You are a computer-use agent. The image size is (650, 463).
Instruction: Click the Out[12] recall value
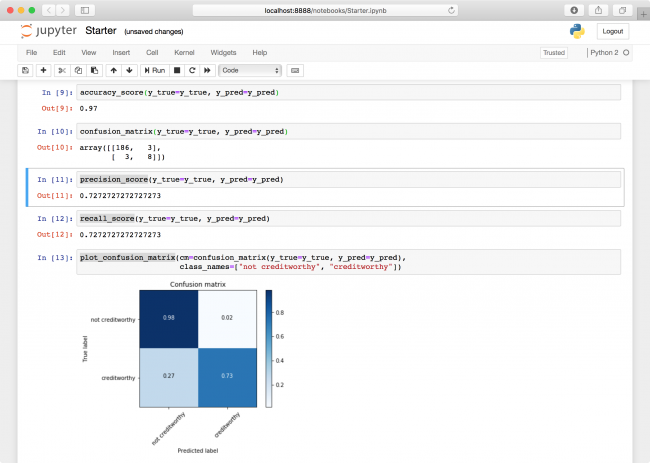point(120,235)
